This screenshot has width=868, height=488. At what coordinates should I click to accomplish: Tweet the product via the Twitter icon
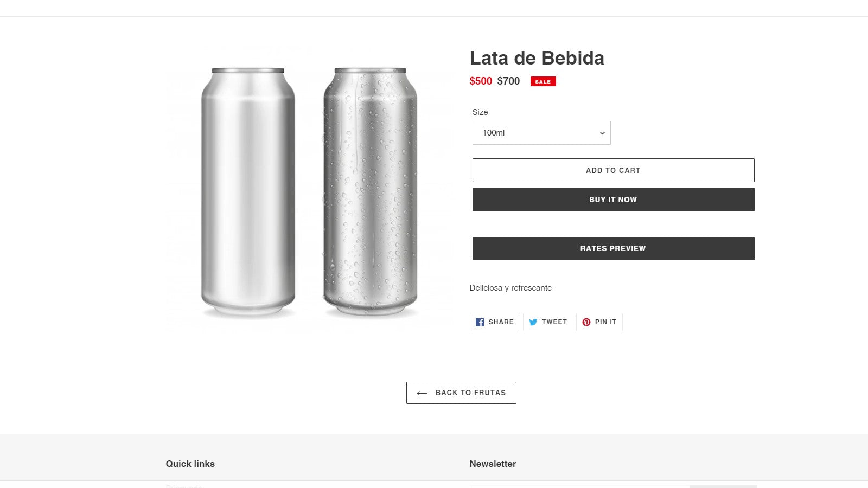pyautogui.click(x=548, y=322)
